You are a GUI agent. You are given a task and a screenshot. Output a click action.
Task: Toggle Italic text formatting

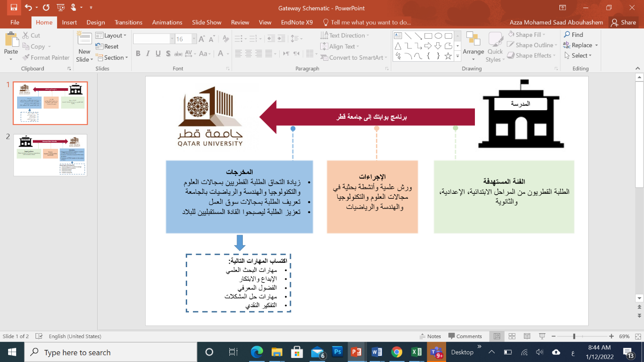(148, 54)
